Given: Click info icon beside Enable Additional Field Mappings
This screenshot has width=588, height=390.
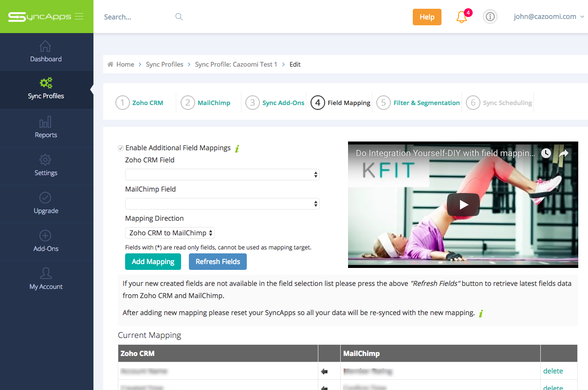Looking at the screenshot, I should coord(237,148).
